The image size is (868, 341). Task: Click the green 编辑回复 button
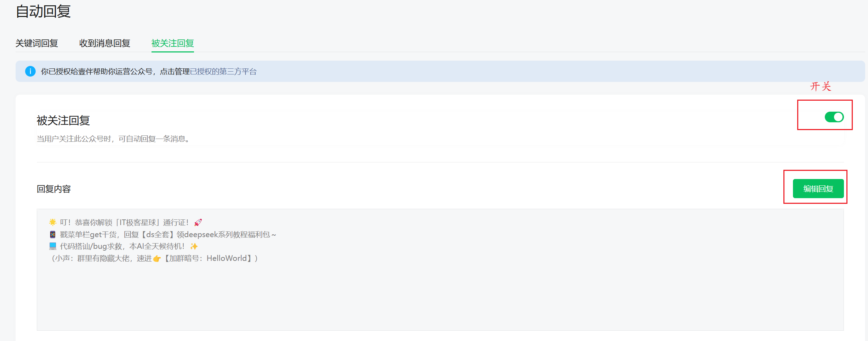(818, 189)
